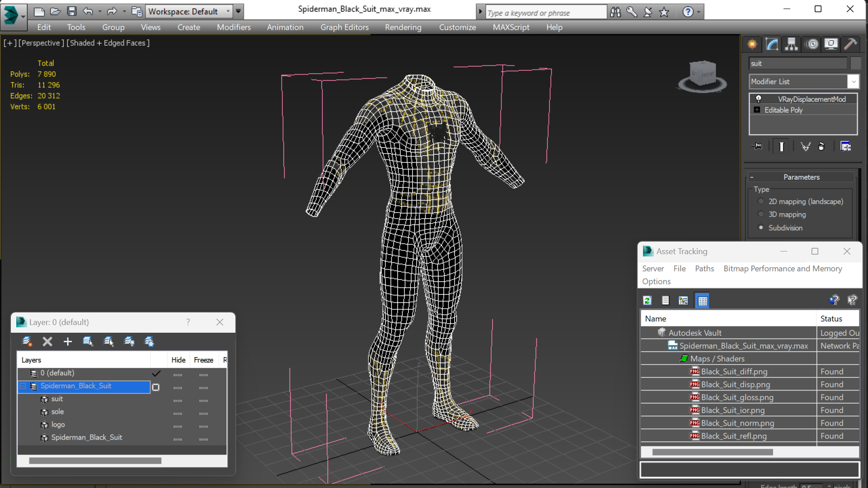The height and width of the screenshot is (488, 868).
Task: Select 2D mapping landscape radio button
Action: click(x=761, y=201)
